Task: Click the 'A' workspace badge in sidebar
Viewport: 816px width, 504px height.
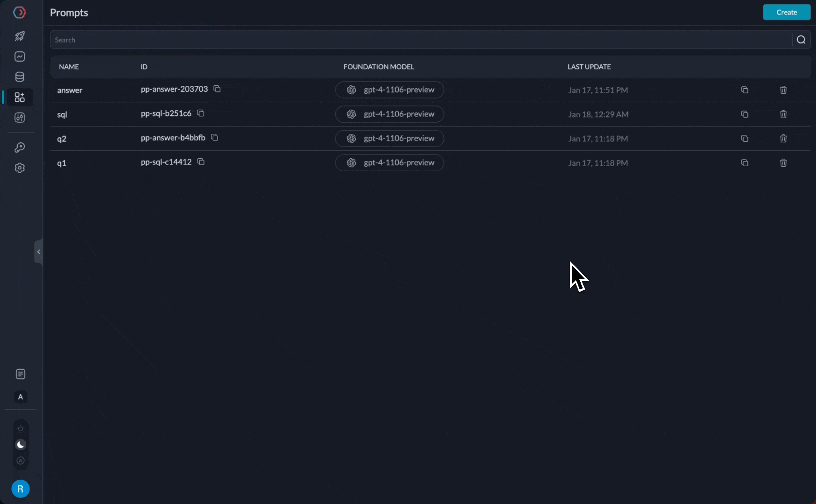Action: [21, 397]
